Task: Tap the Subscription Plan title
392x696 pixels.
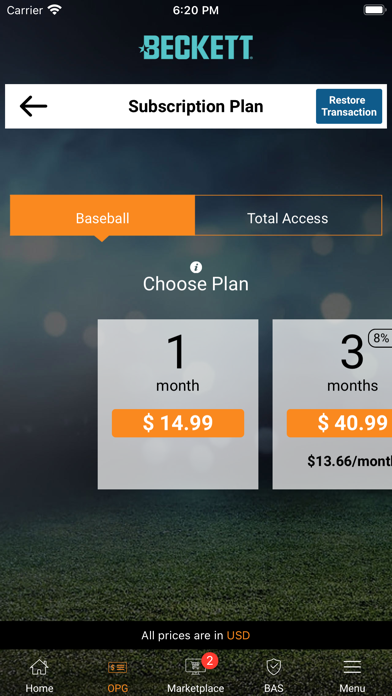Action: pyautogui.click(x=196, y=107)
